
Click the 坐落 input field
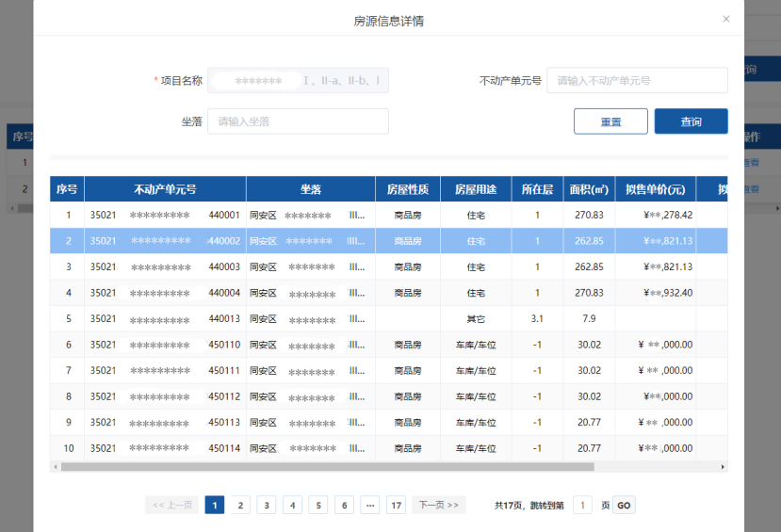(298, 121)
